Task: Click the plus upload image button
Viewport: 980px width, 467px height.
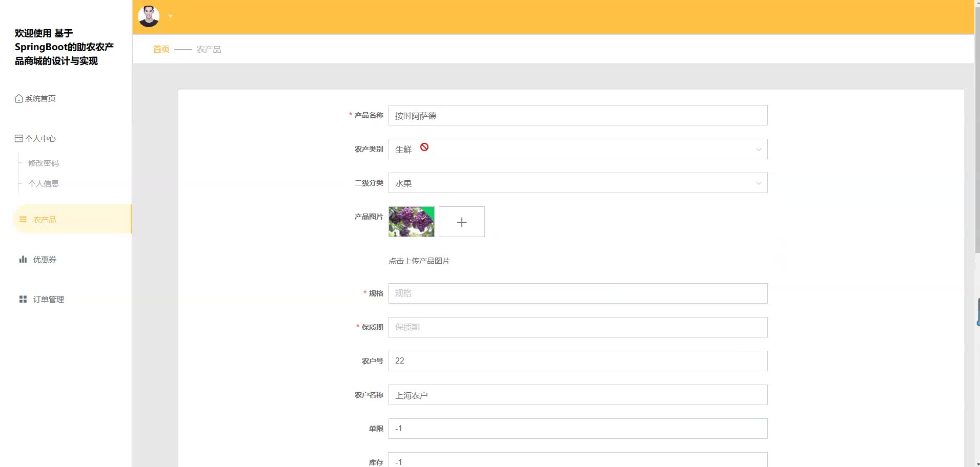Action: pyautogui.click(x=462, y=222)
